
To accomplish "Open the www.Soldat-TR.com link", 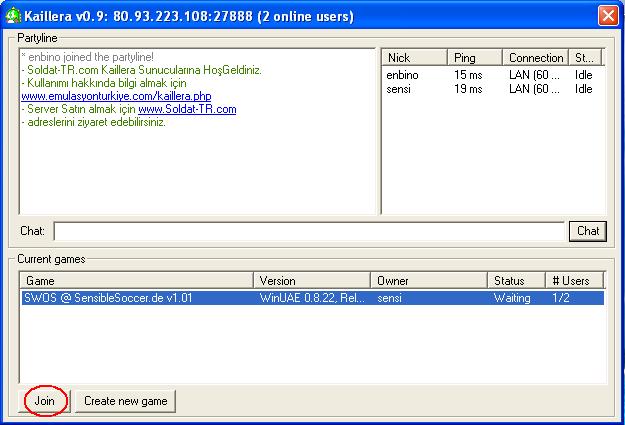I will 187,109.
